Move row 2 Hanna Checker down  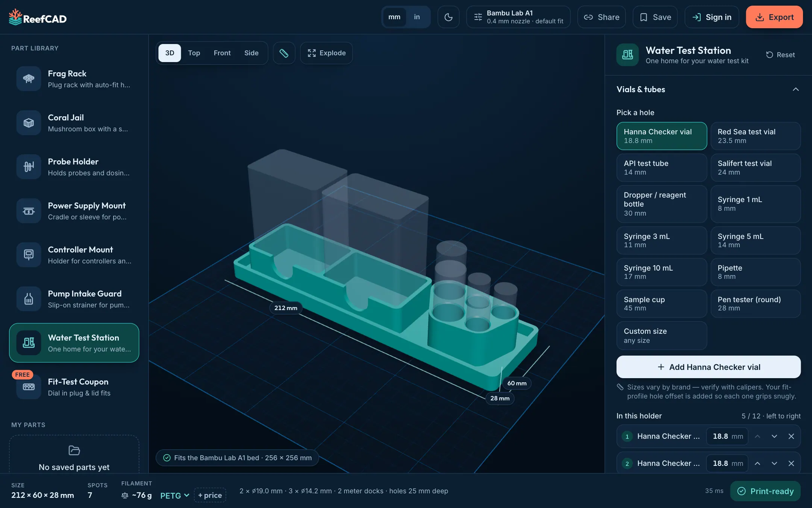[774, 463]
